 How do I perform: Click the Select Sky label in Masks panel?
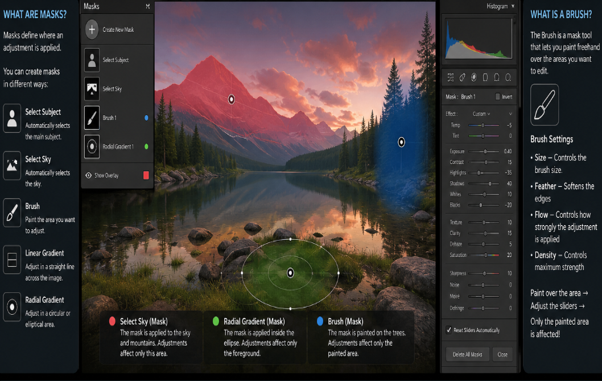click(x=112, y=89)
